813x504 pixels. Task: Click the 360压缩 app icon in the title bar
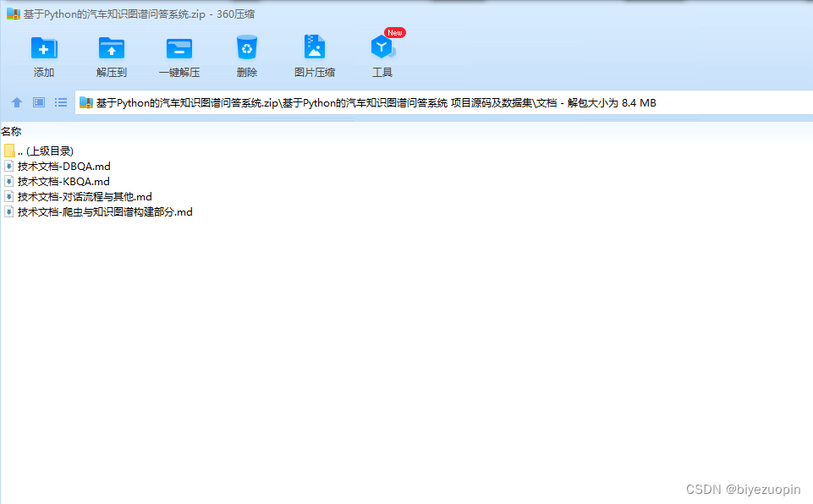point(13,14)
